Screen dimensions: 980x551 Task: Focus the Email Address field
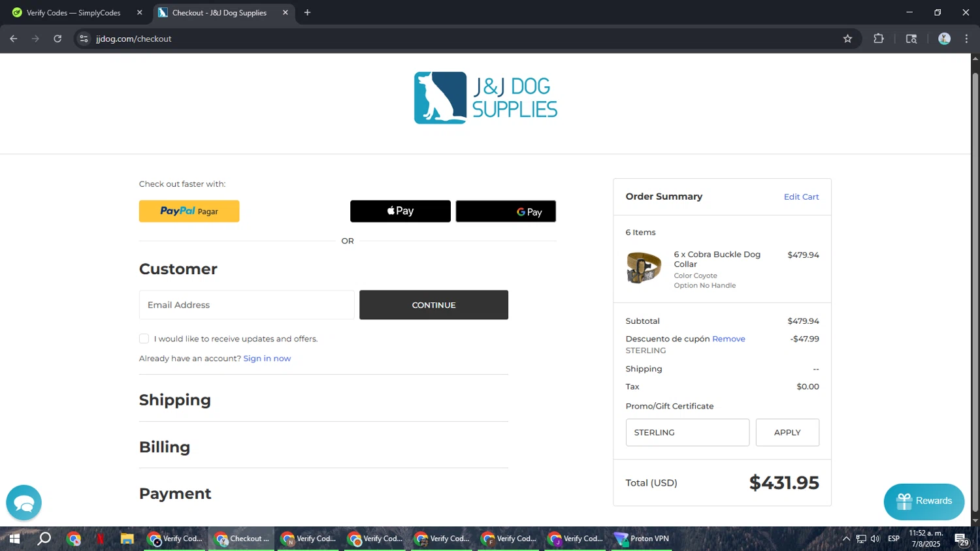(246, 305)
